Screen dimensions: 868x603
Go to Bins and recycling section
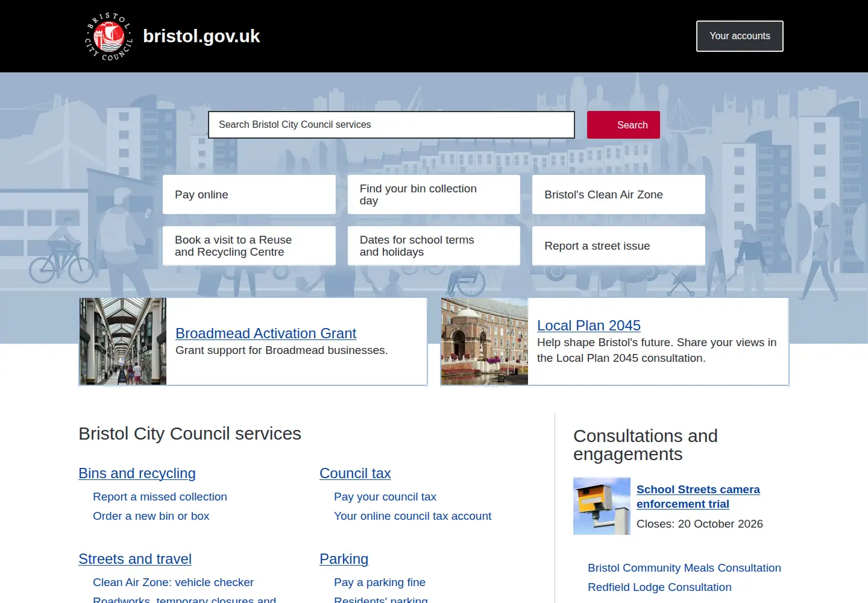click(x=137, y=473)
